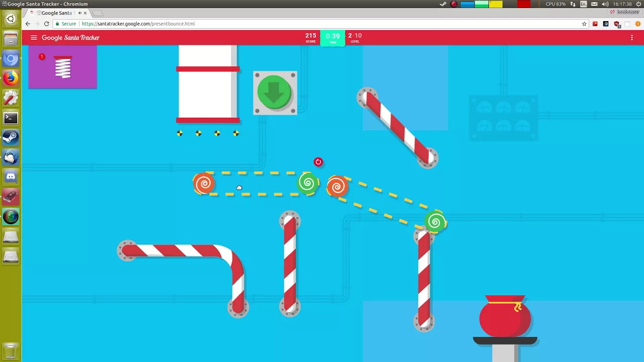Open the Terminal from the launcher
The image size is (644, 362).
click(x=11, y=118)
